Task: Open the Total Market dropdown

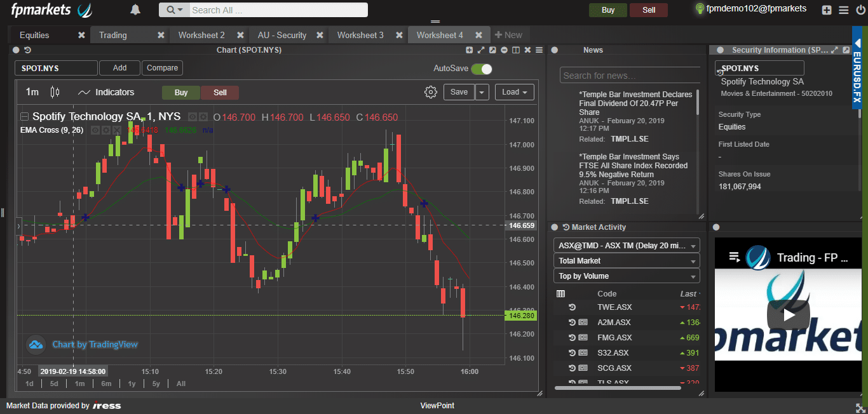Action: click(627, 261)
